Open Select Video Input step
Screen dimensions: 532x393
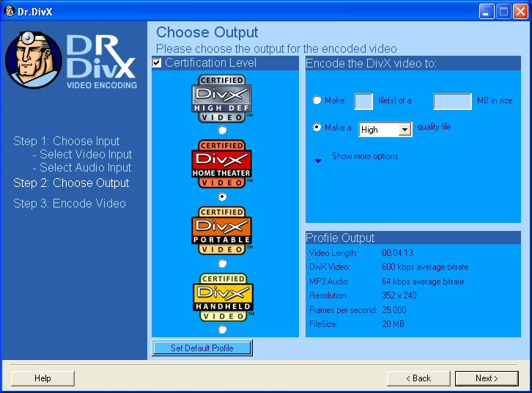coord(83,155)
